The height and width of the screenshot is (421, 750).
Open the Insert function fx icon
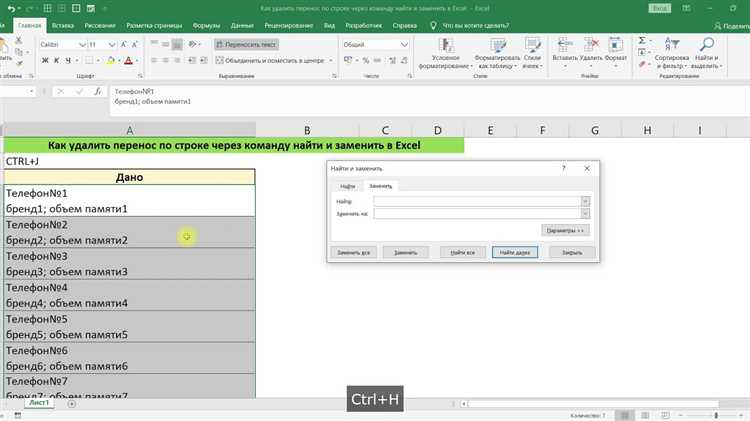98,91
